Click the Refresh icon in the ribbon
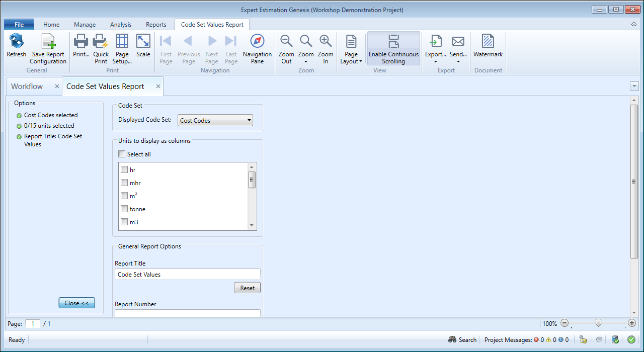 click(16, 42)
